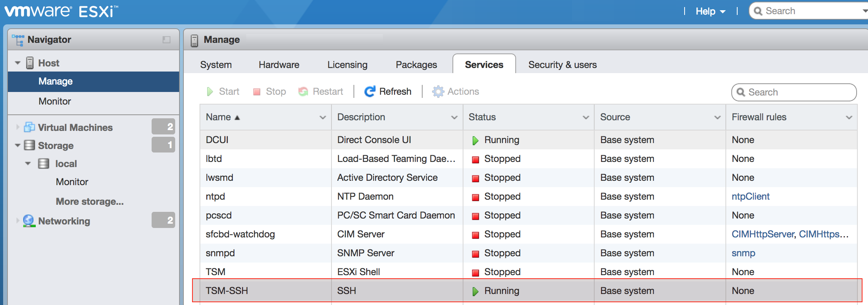Collapse the Storage tree node

(18, 145)
